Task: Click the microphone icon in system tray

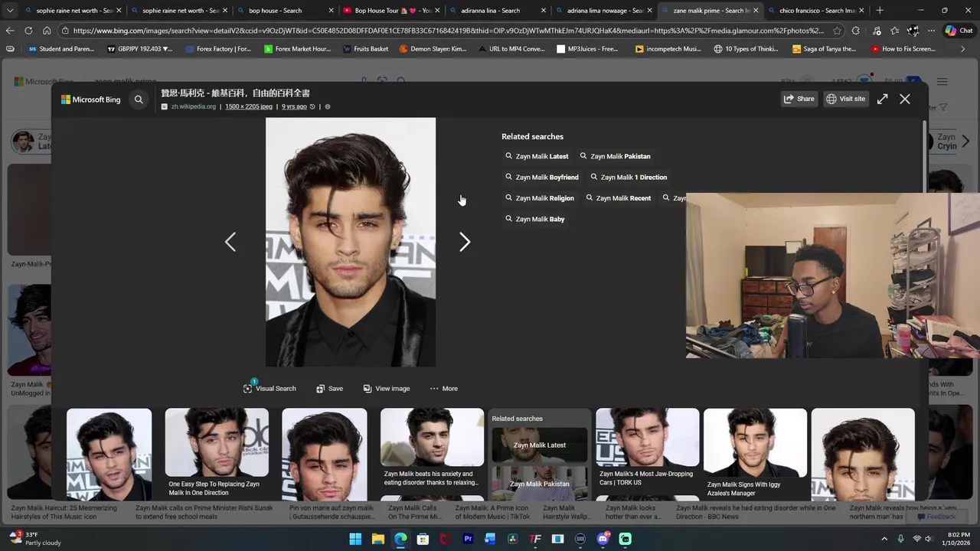Action: [x=900, y=539]
